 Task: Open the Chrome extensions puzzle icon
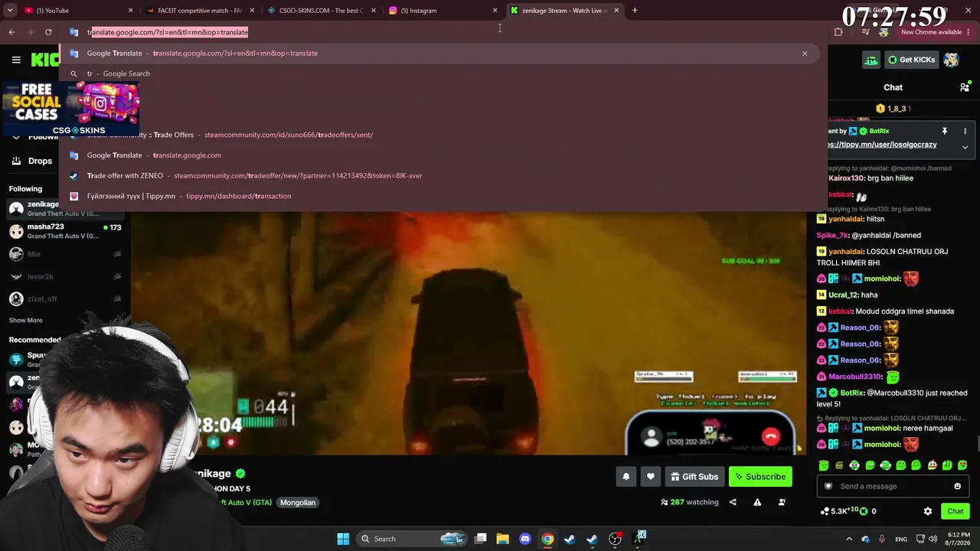[838, 32]
